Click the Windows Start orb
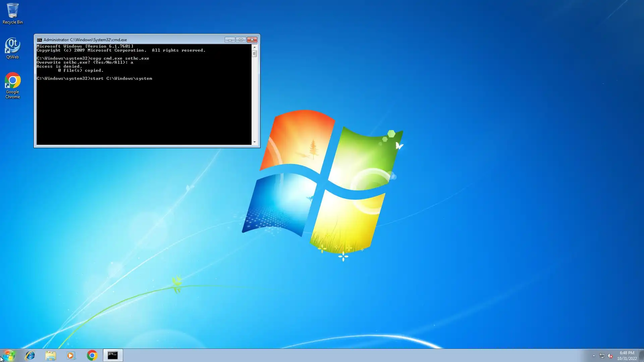 click(x=9, y=355)
